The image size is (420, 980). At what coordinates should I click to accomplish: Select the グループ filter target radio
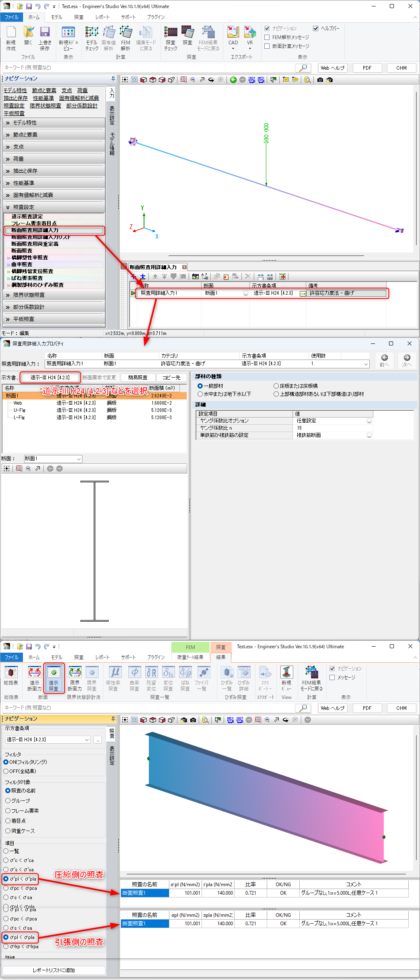tap(8, 800)
